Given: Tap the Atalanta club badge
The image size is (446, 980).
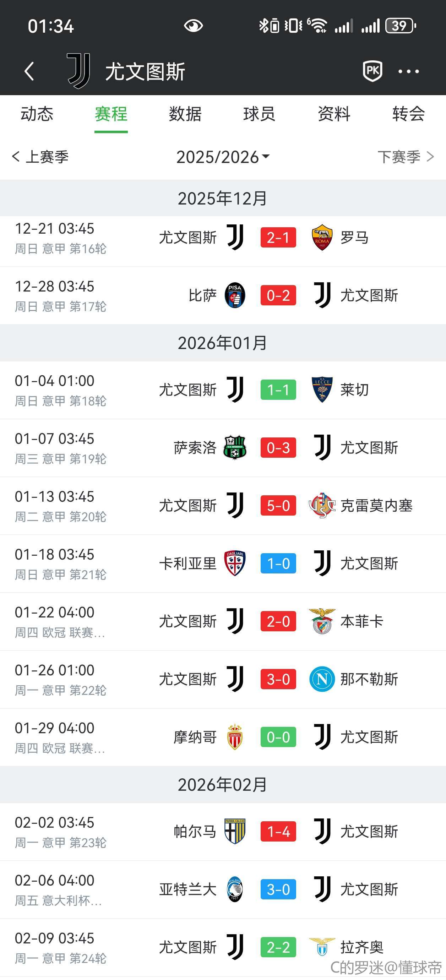Looking at the screenshot, I should point(235,889).
